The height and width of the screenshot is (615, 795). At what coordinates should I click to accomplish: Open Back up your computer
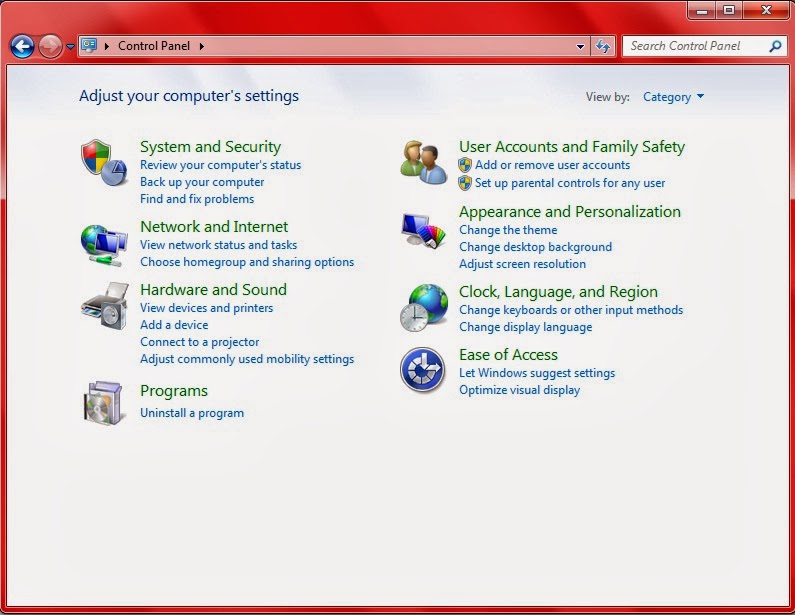(x=202, y=182)
